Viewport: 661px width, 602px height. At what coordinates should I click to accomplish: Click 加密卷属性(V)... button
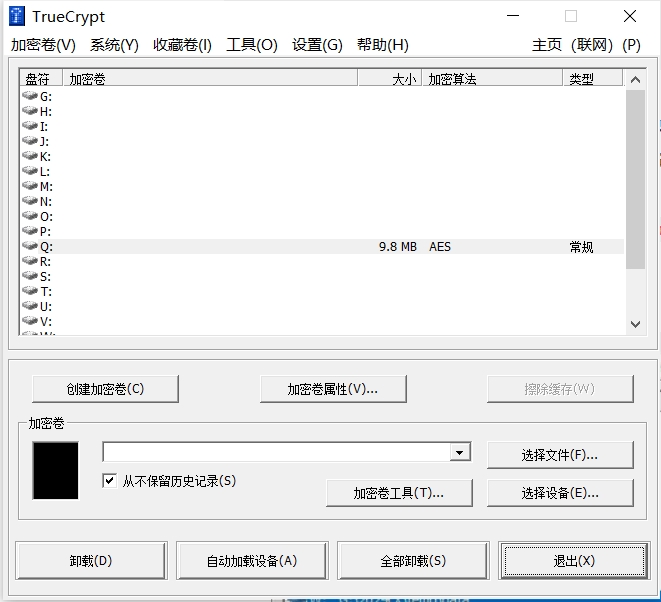[333, 389]
